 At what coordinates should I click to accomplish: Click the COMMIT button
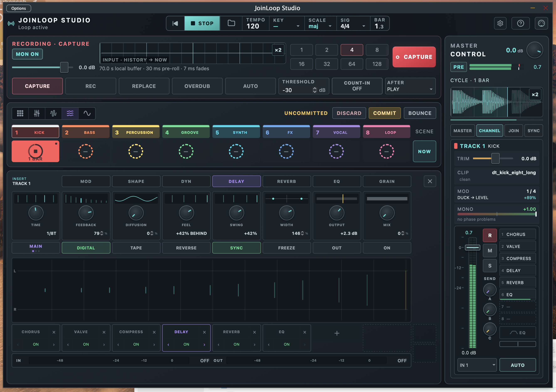[x=384, y=113]
